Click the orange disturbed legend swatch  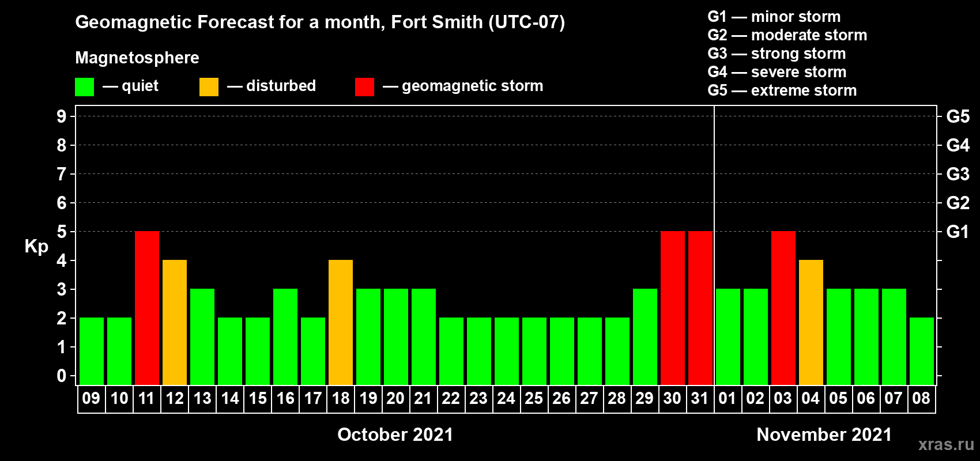point(209,87)
